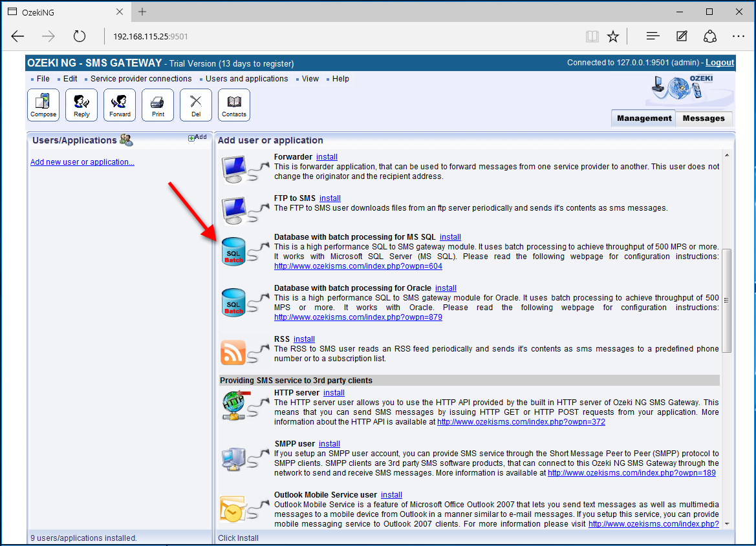Click the Del toolbar icon
The width and height of the screenshot is (756, 546).
coord(196,105)
